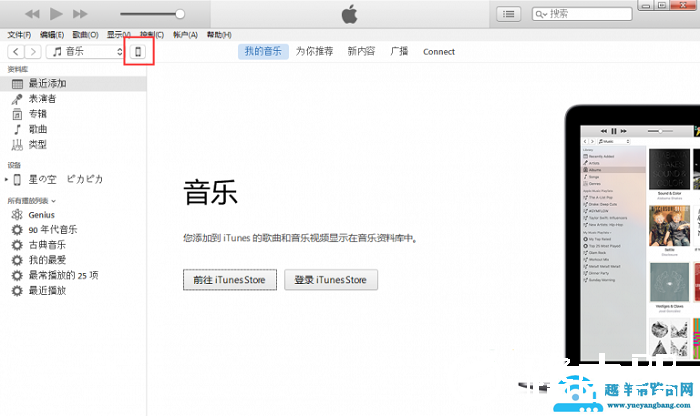Click the phone icon beside 星の空
Viewport: 700px width, 416px height.
point(17,179)
